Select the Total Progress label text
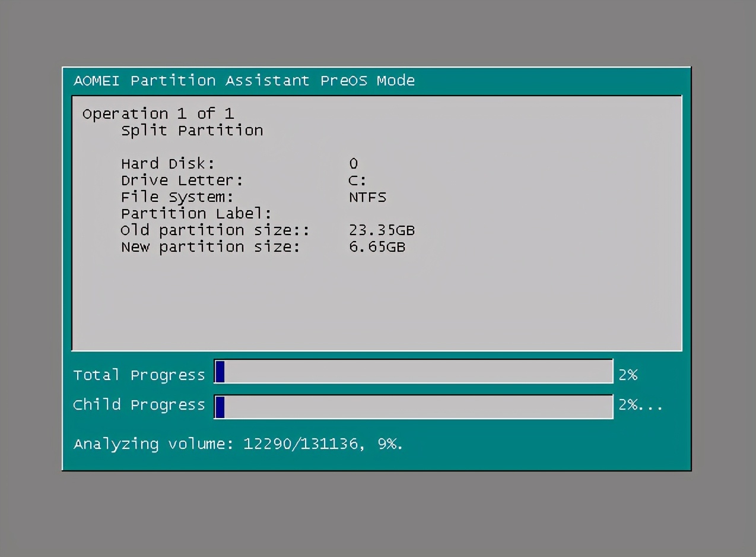The width and height of the screenshot is (756, 557). [x=139, y=375]
